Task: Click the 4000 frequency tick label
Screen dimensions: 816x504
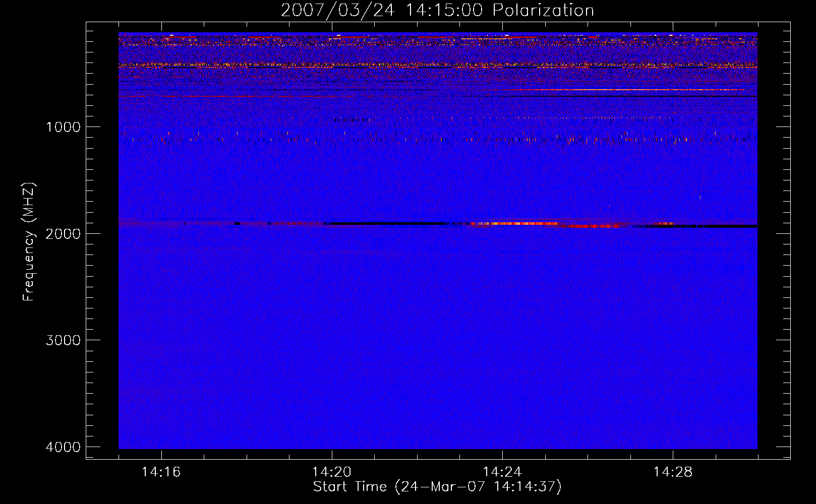Action: [63, 447]
